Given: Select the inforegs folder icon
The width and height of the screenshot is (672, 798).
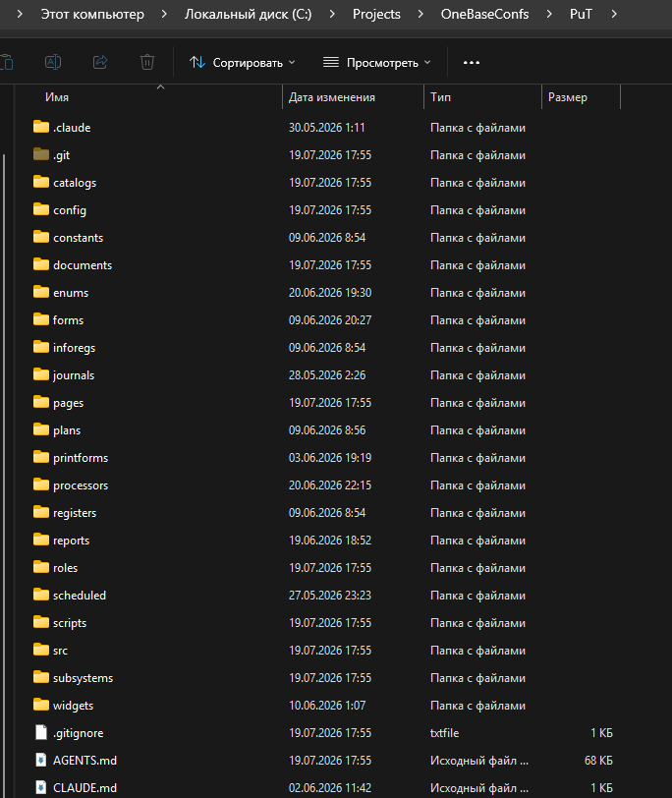Looking at the screenshot, I should [41, 347].
